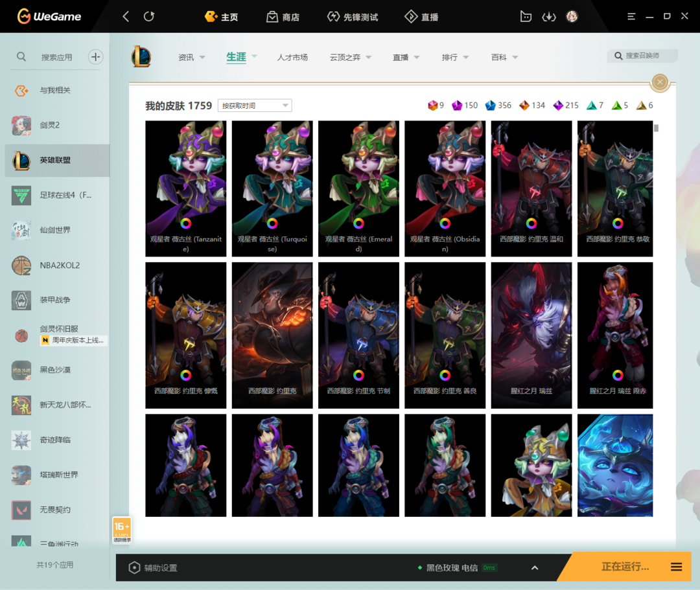The image size is (700, 590).
Task: Select 仙剑世界 in the game list
Action: point(57,230)
